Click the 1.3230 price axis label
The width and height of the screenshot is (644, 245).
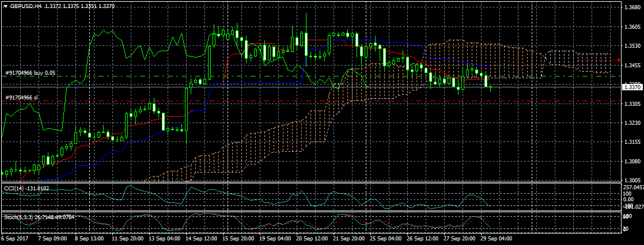coord(632,123)
